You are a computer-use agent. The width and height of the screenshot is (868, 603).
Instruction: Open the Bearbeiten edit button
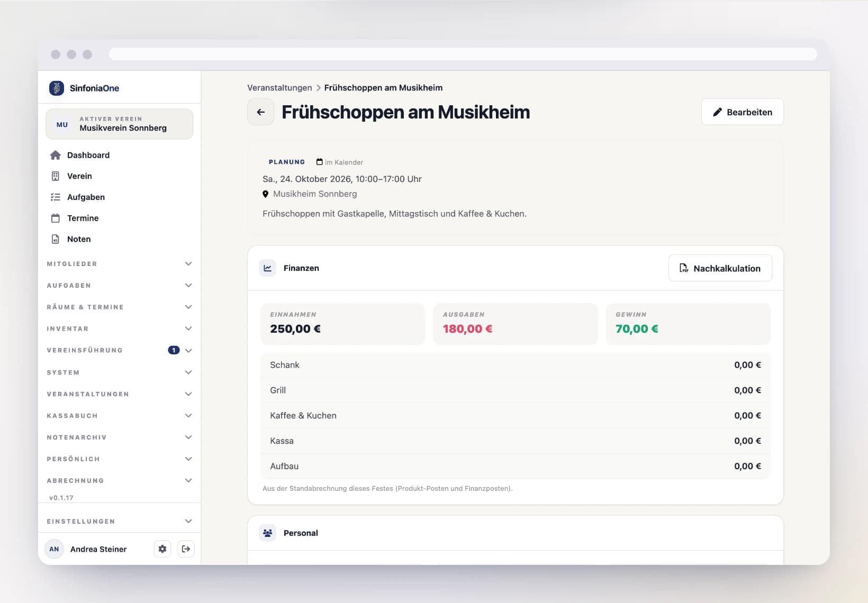tap(743, 112)
